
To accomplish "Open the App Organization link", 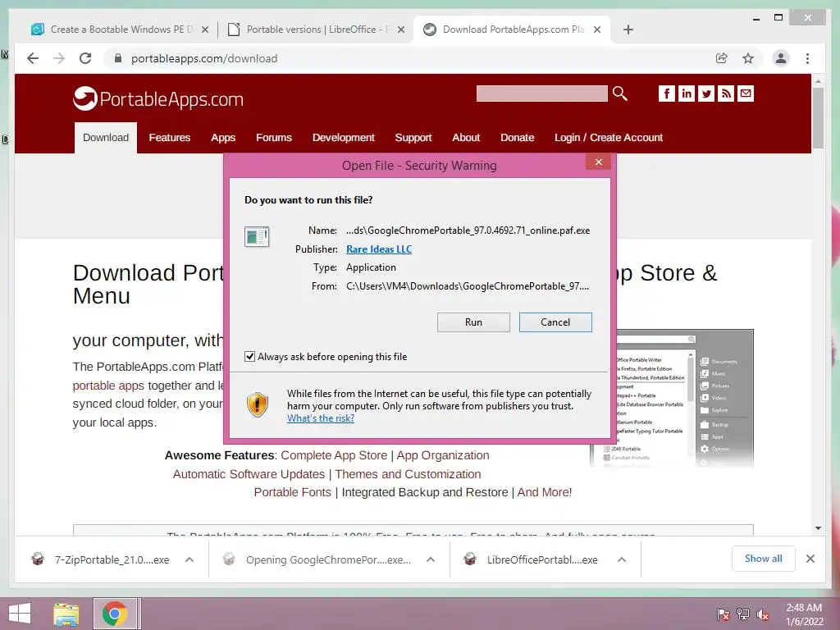I will tap(443, 455).
